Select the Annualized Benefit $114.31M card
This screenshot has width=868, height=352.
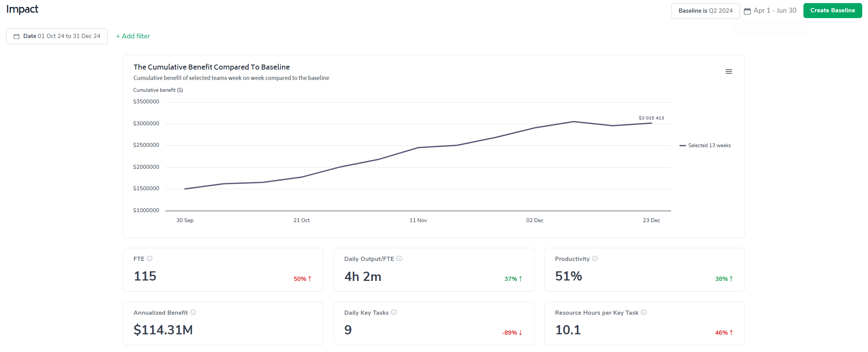pos(223,324)
